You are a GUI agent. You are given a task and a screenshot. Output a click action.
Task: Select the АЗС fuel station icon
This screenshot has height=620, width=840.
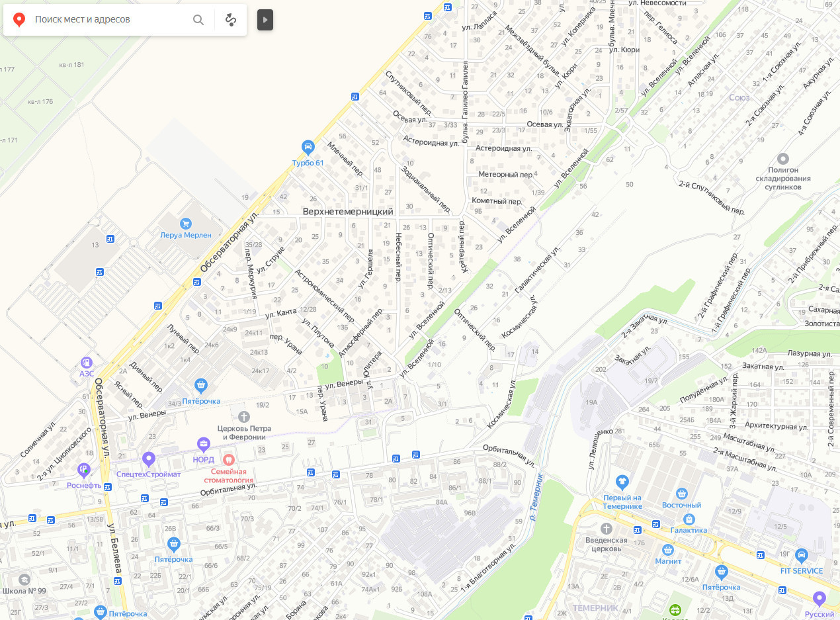[86, 363]
